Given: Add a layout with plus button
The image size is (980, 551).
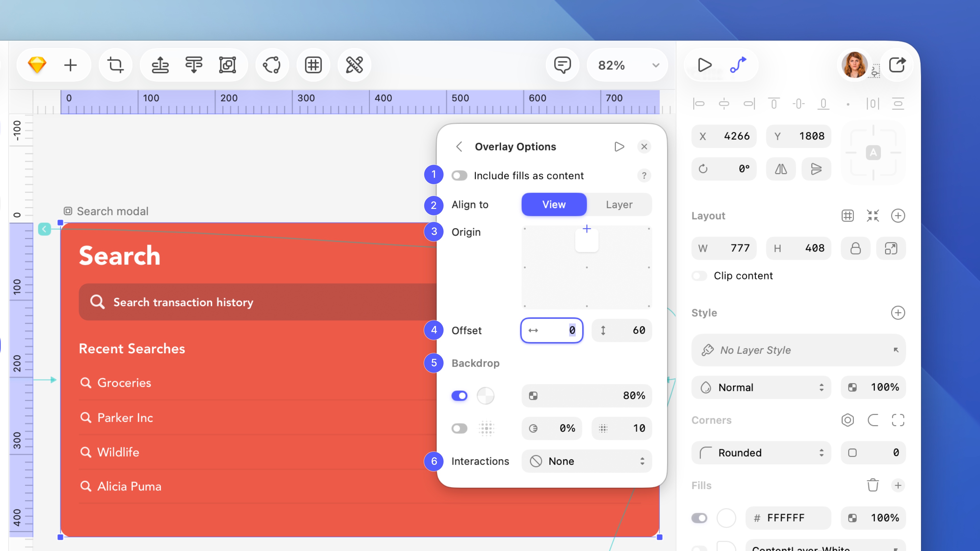Looking at the screenshot, I should [898, 216].
